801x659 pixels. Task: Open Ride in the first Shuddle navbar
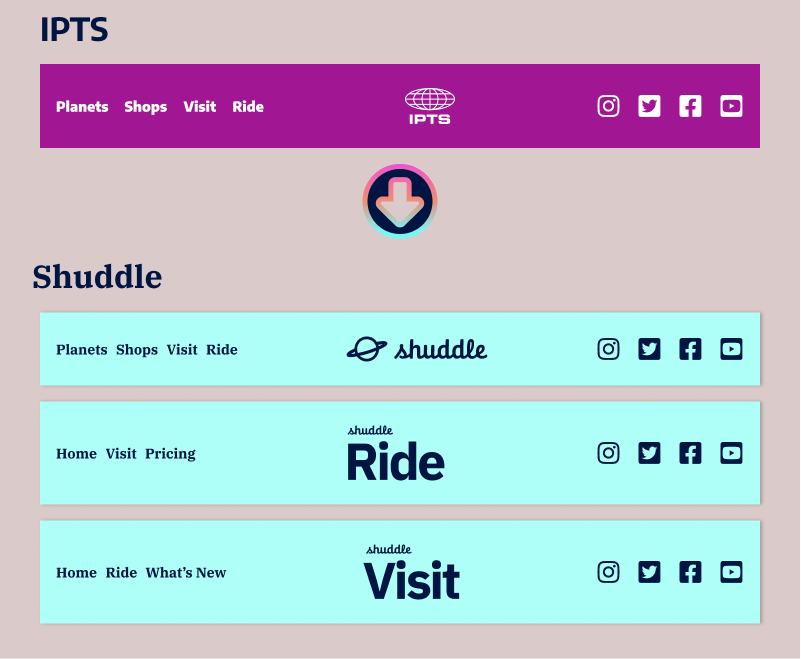click(x=222, y=350)
